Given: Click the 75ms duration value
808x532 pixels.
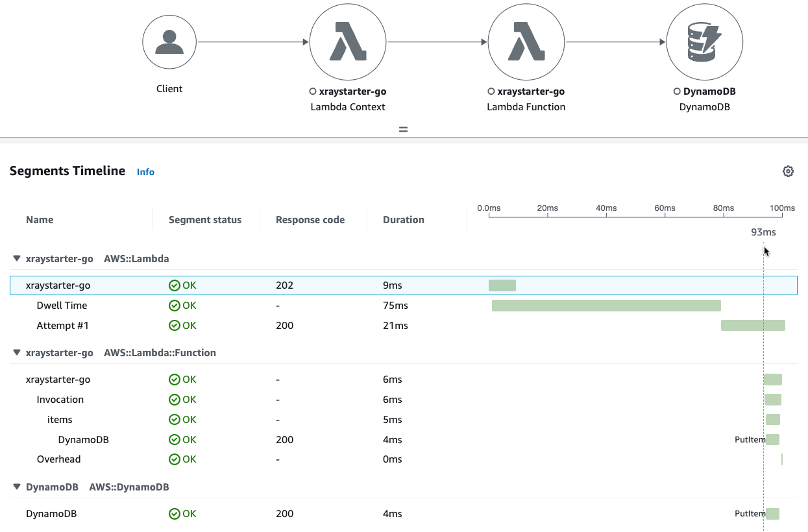Looking at the screenshot, I should coord(395,306).
